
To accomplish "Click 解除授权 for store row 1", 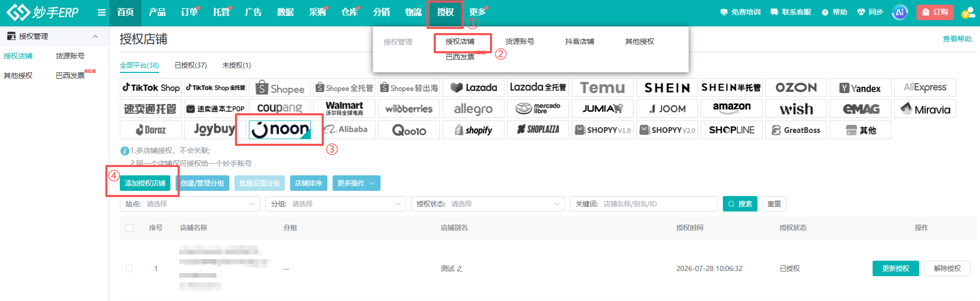I will point(947,268).
